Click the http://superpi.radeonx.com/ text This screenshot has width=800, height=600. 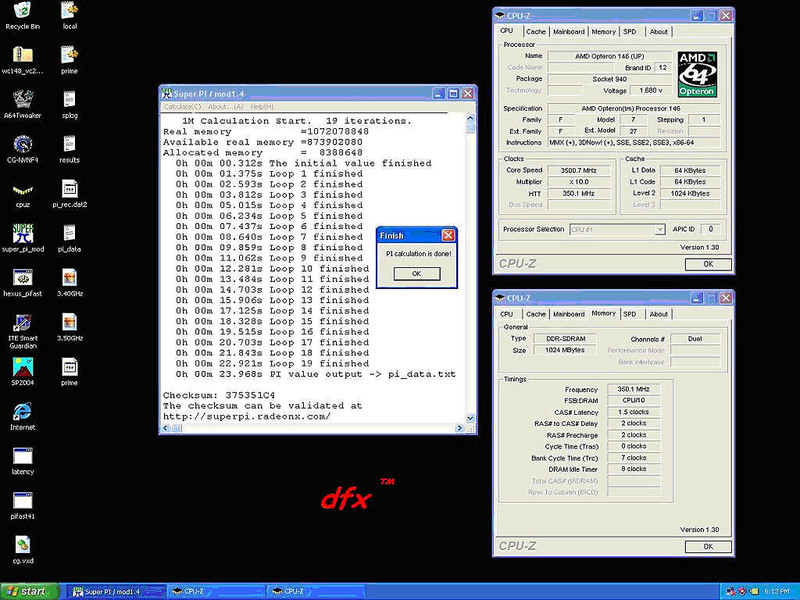pyautogui.click(x=246, y=416)
